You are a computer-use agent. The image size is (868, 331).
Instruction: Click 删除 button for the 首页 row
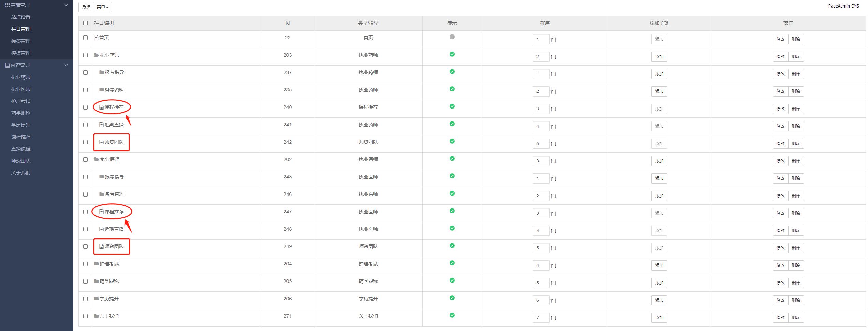click(796, 39)
